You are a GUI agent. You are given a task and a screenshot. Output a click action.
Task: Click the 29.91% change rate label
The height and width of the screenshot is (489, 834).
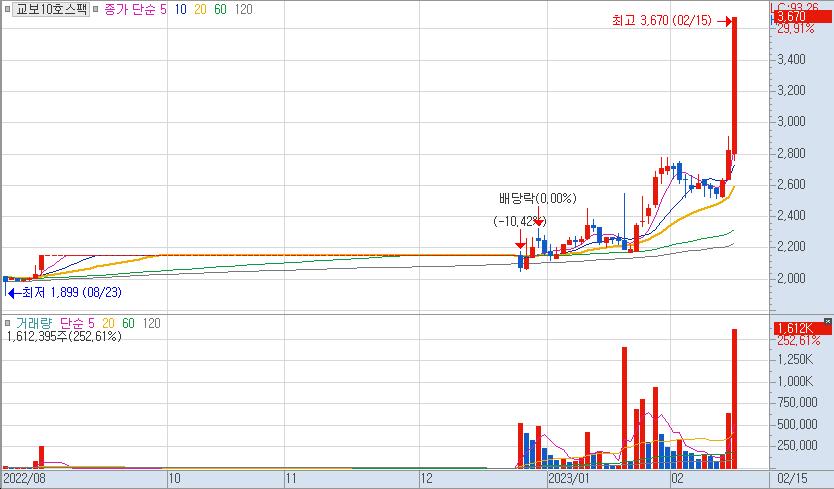[796, 29]
